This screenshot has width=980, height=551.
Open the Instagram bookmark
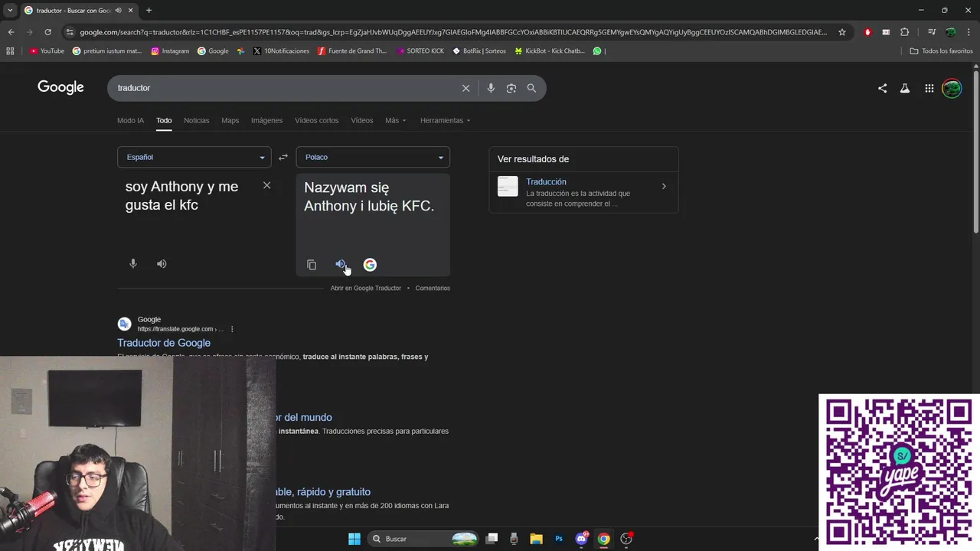click(170, 51)
